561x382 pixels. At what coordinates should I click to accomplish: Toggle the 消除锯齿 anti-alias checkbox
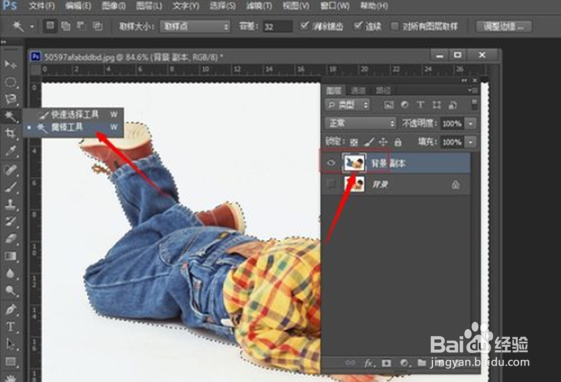304,26
